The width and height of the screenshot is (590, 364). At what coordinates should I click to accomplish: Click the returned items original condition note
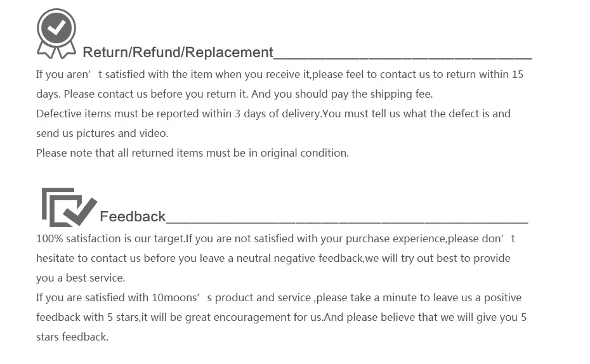[x=193, y=153]
